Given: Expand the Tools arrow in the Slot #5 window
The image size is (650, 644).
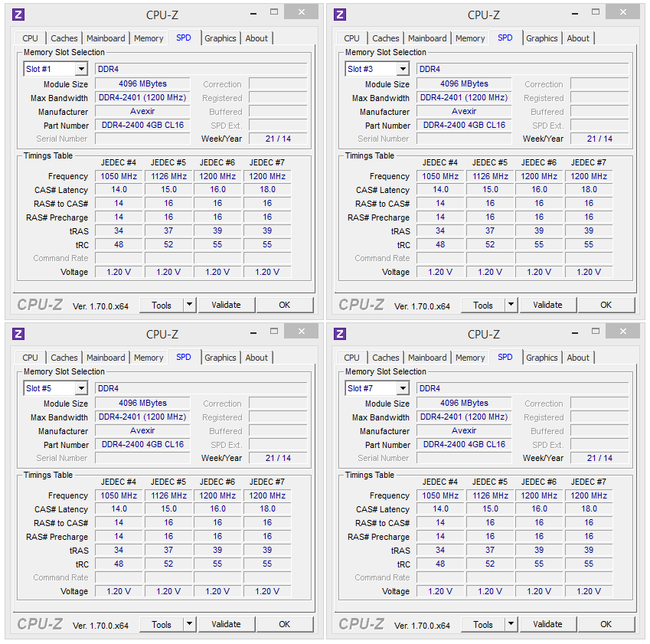Looking at the screenshot, I should pyautogui.click(x=189, y=624).
